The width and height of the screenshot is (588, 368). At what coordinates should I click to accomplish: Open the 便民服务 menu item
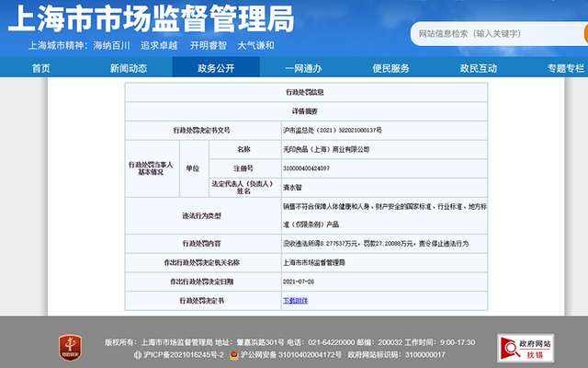pyautogui.click(x=390, y=68)
